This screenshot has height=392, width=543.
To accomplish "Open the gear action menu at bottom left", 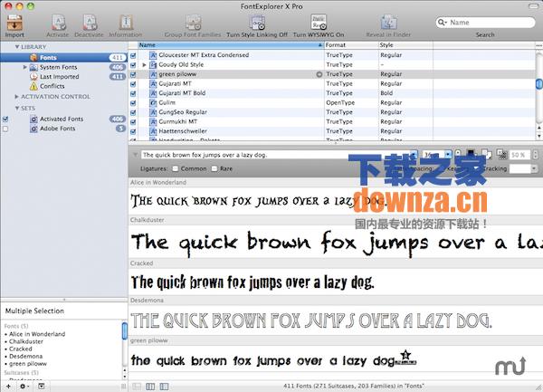I will point(24,386).
